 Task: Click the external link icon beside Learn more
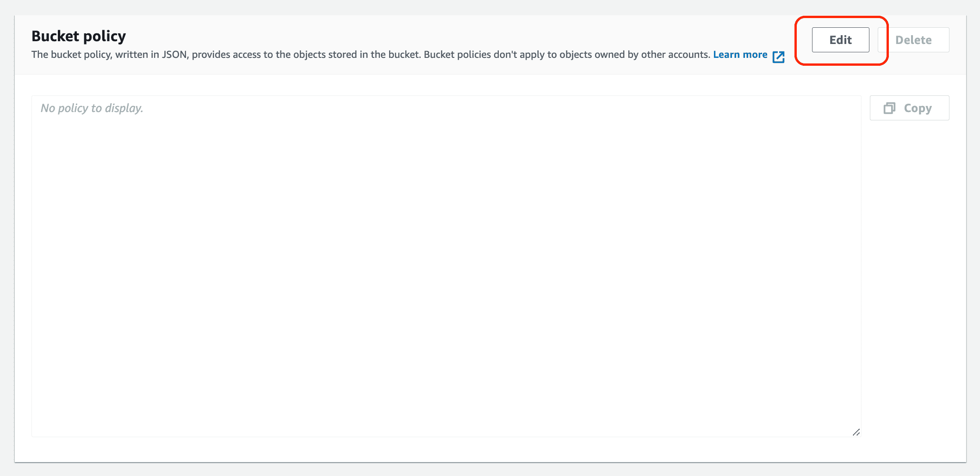pyautogui.click(x=779, y=56)
